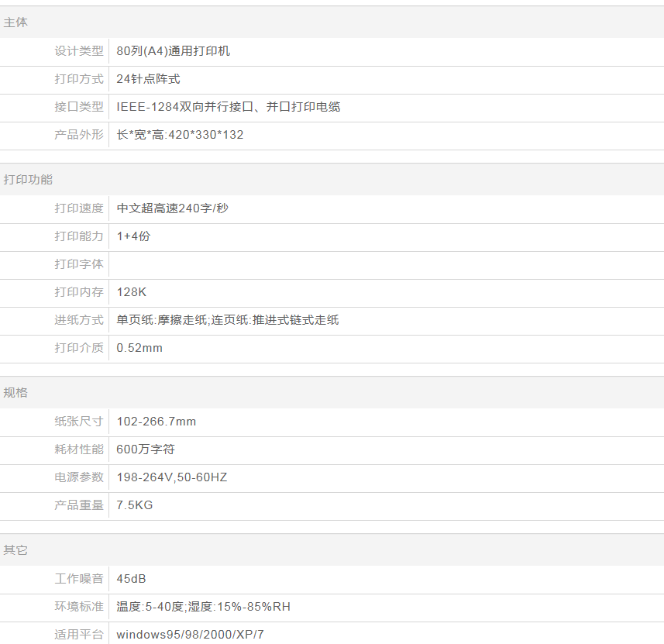Click the product dimensions 420*330*132 value
Viewport: 664px width, 644px height.
tap(180, 135)
